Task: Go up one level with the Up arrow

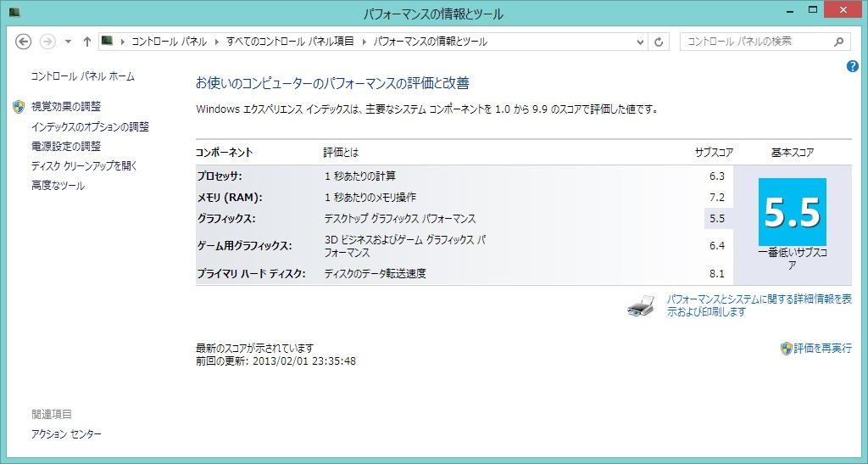Action: pyautogui.click(x=87, y=42)
